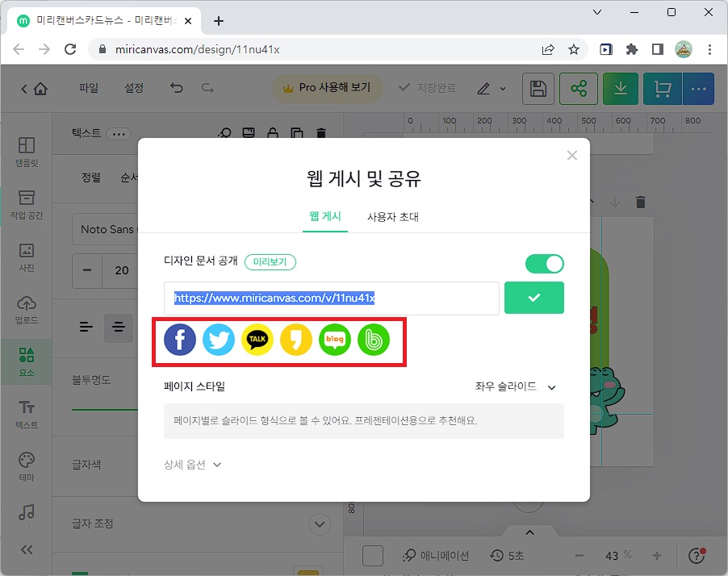The image size is (728, 576).
Task: Click Pro 사용해 보기 button
Action: [x=328, y=88]
